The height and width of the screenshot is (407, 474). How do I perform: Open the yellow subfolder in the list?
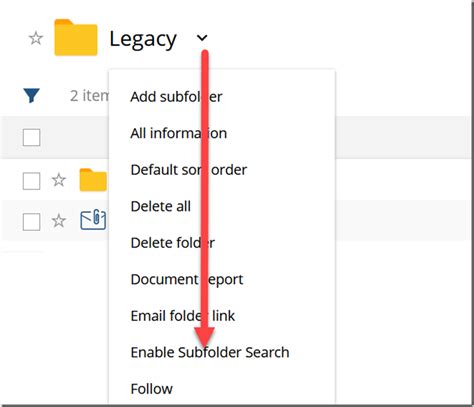93,180
